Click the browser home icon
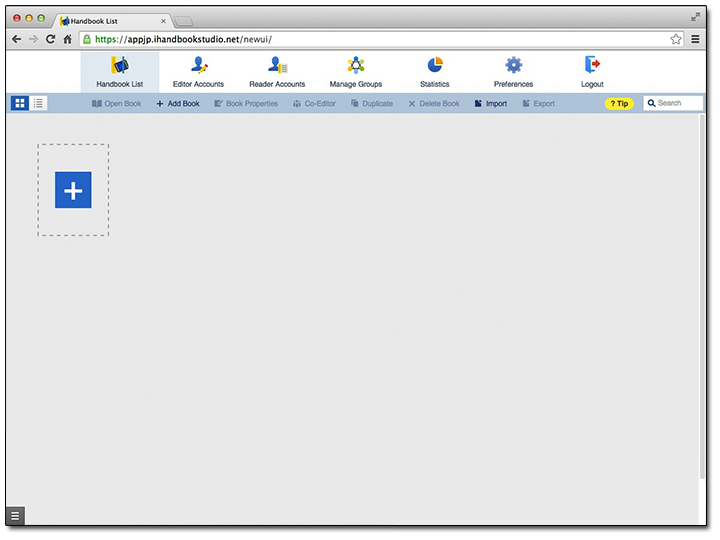Viewport: 720px width, 540px height. [68, 39]
